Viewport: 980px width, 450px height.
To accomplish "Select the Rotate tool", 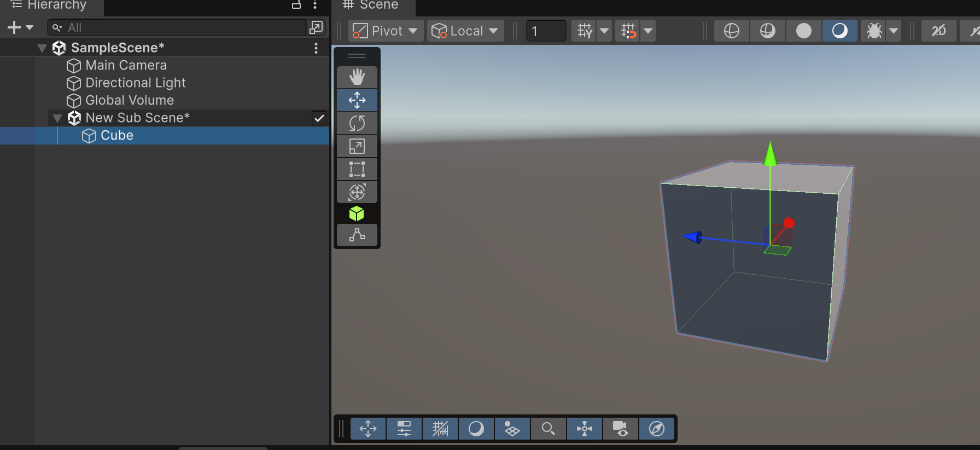I will pyautogui.click(x=357, y=123).
